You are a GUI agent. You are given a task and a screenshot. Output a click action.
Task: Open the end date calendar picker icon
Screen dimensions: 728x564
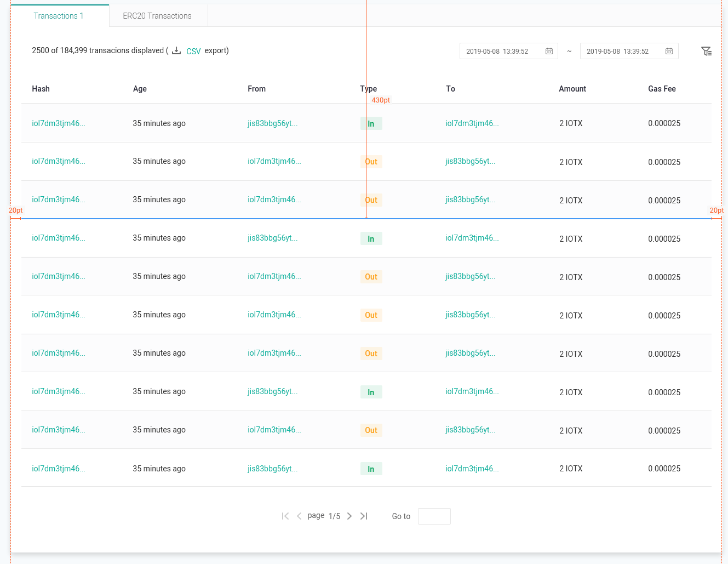pos(669,50)
